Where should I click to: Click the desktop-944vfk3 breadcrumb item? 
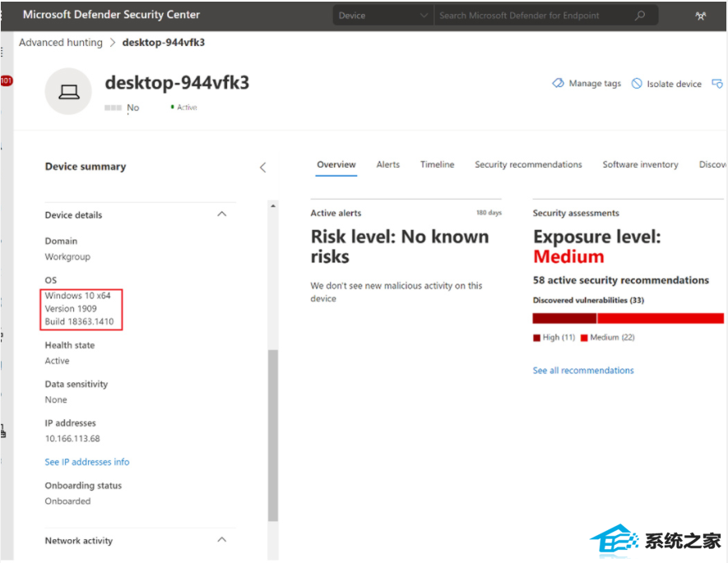point(164,43)
